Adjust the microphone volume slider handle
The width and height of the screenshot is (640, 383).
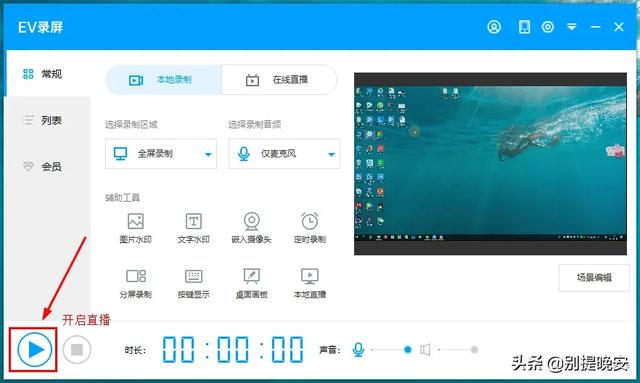(x=407, y=350)
